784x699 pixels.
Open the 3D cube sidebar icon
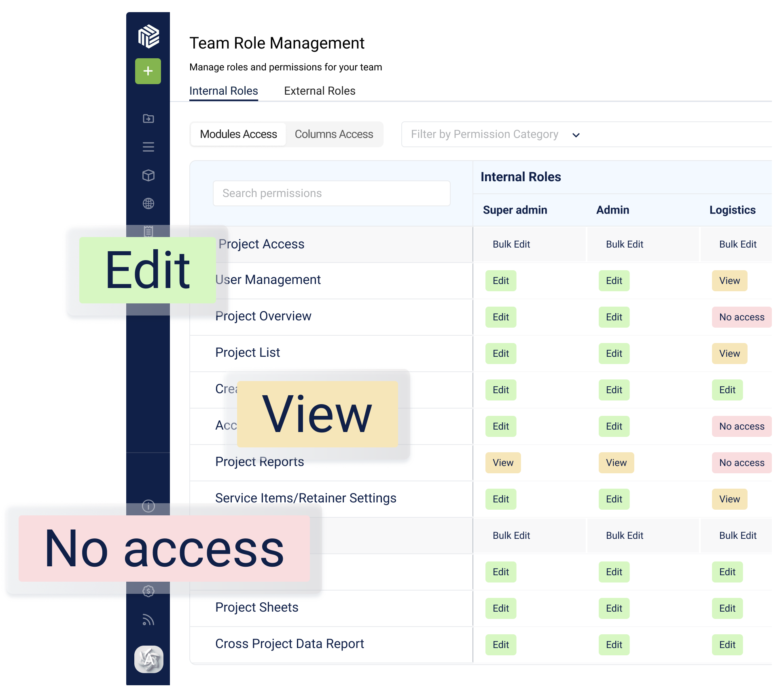tap(148, 175)
